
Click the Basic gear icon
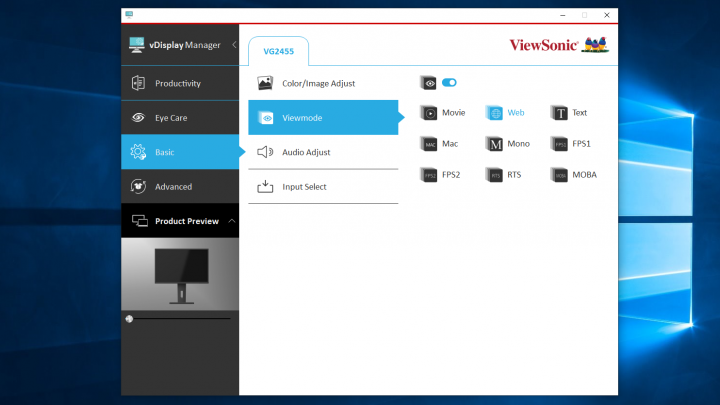click(x=138, y=152)
